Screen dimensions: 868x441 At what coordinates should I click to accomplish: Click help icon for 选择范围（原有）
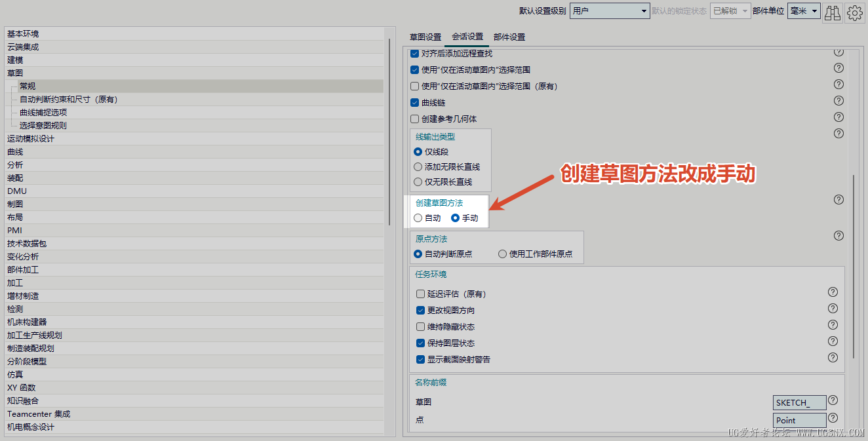click(x=838, y=85)
